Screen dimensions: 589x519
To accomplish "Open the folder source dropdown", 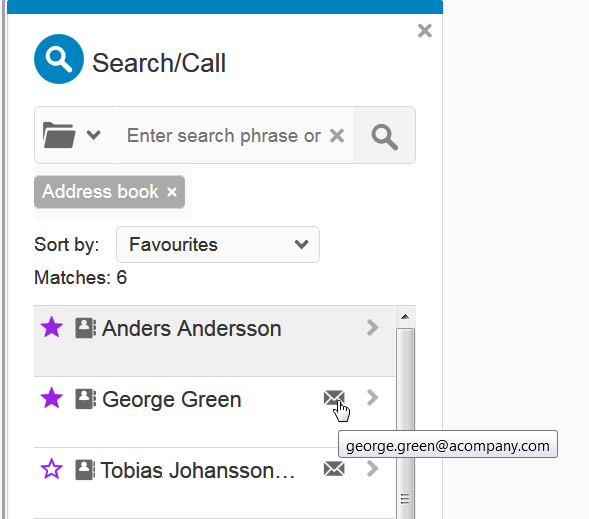I will point(72,135).
